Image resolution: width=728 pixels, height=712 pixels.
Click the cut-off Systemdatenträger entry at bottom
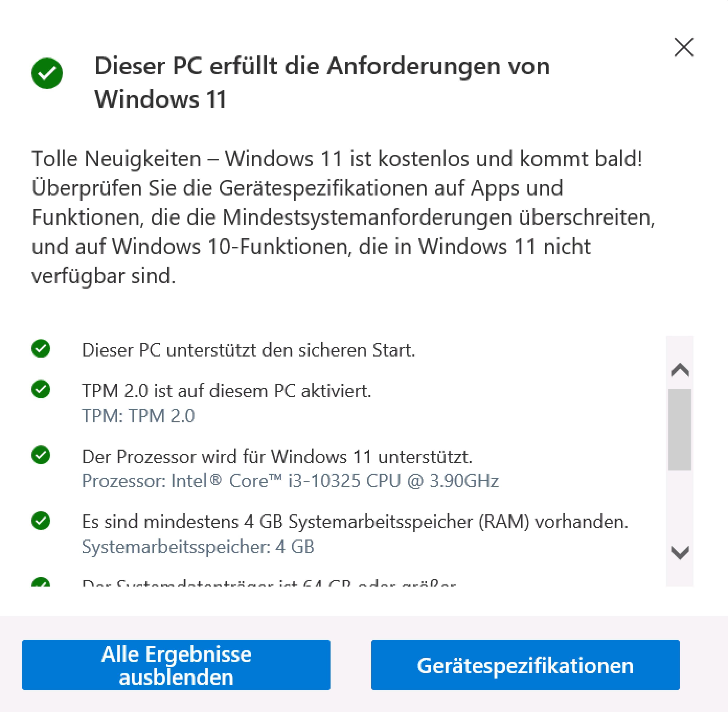click(x=269, y=582)
